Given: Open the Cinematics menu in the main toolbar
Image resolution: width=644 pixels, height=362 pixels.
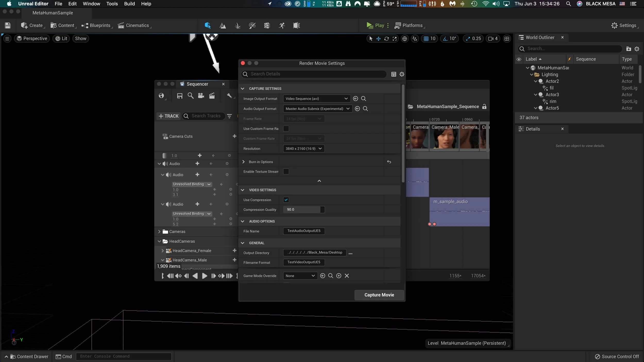Looking at the screenshot, I should pos(134,25).
